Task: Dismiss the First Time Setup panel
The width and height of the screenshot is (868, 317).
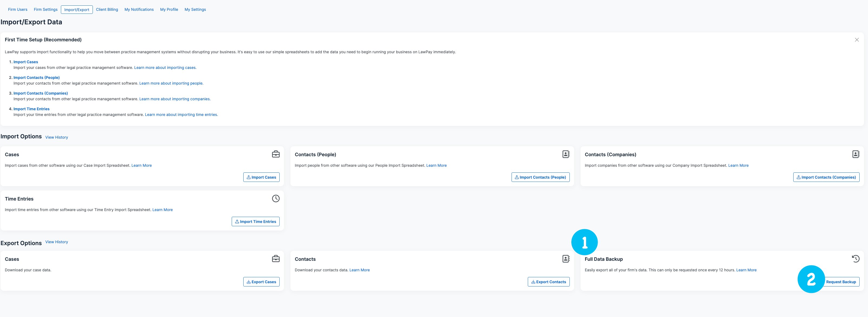Action: pyautogui.click(x=857, y=40)
